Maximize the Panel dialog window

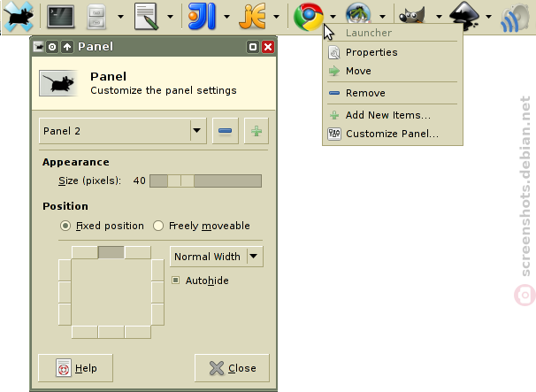click(x=253, y=47)
